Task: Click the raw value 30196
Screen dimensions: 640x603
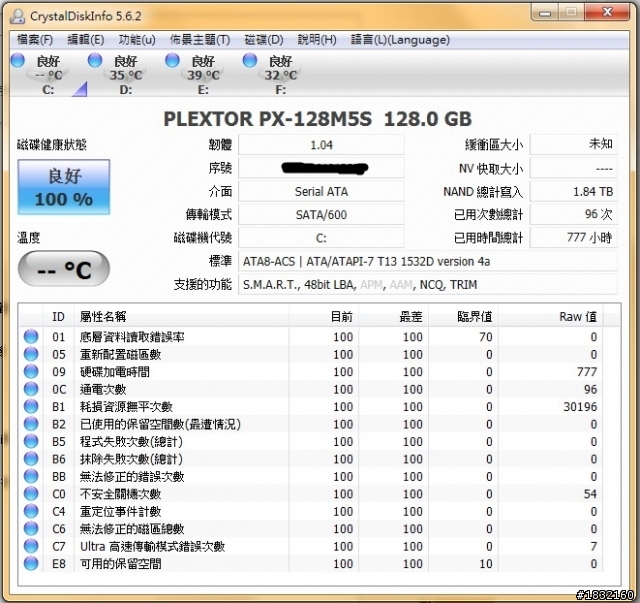Action: pos(580,407)
